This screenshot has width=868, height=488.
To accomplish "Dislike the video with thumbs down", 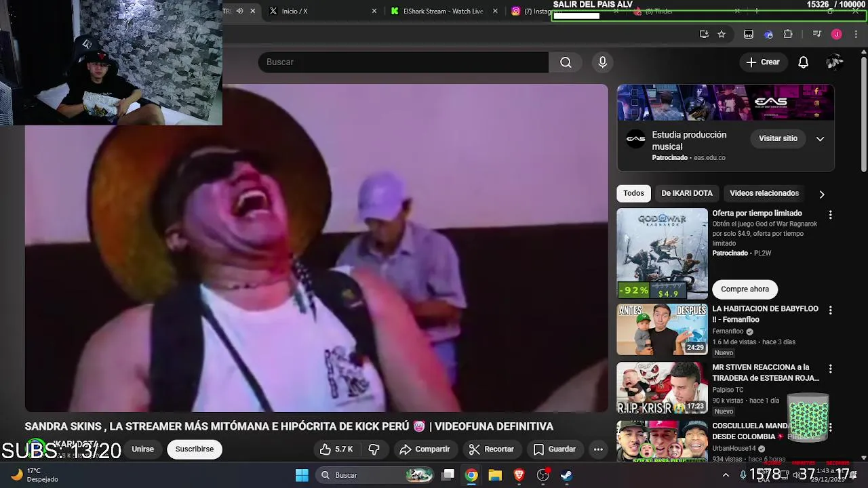I will click(374, 449).
